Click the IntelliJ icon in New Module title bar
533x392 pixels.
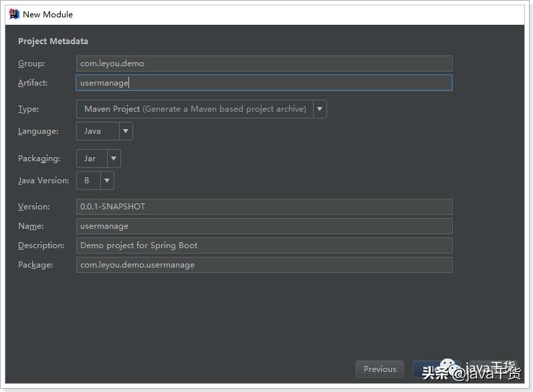coord(14,14)
